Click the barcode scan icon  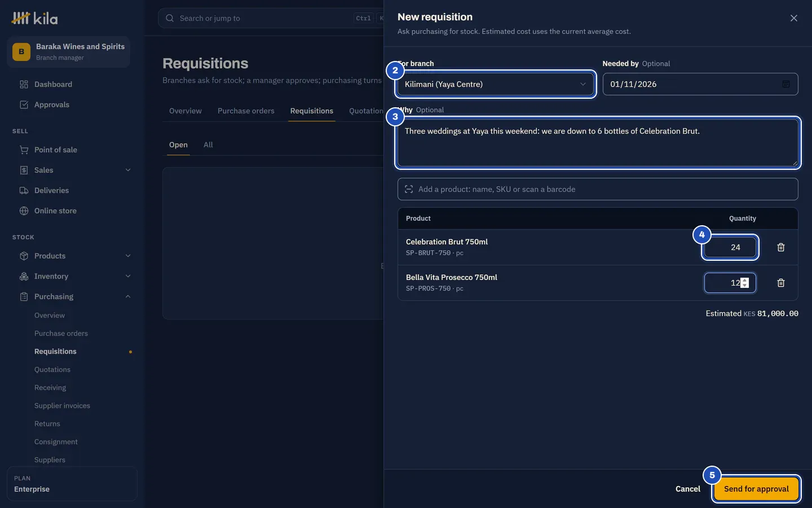coord(409,189)
